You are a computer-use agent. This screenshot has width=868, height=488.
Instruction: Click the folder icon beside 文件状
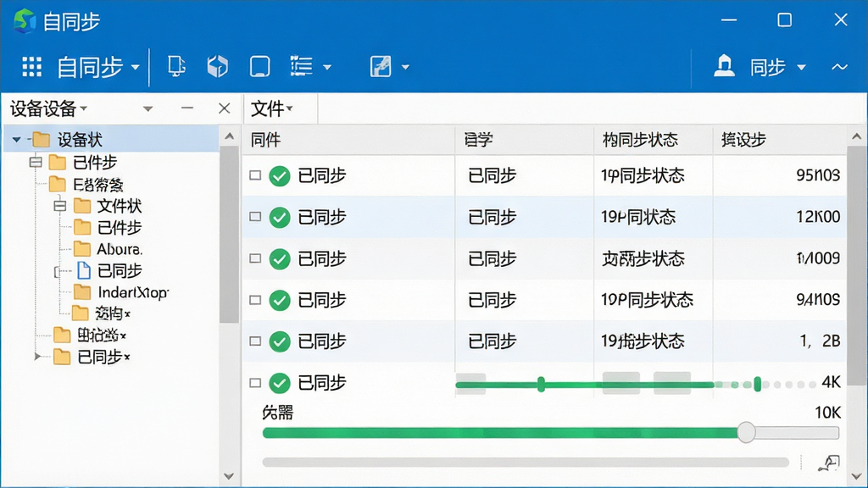click(82, 206)
